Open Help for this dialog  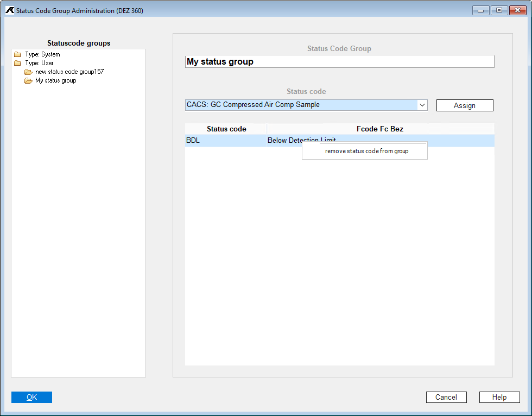click(x=499, y=397)
